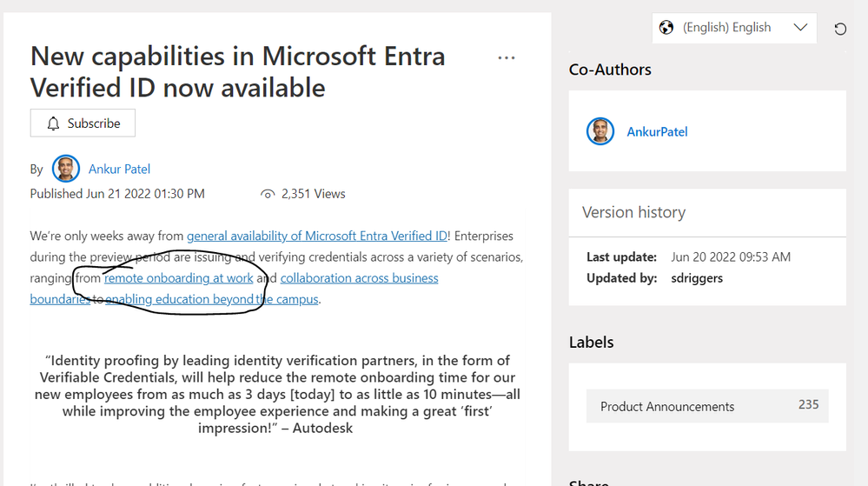Subscribe to this article
The width and height of the screenshot is (868, 486).
(x=83, y=123)
